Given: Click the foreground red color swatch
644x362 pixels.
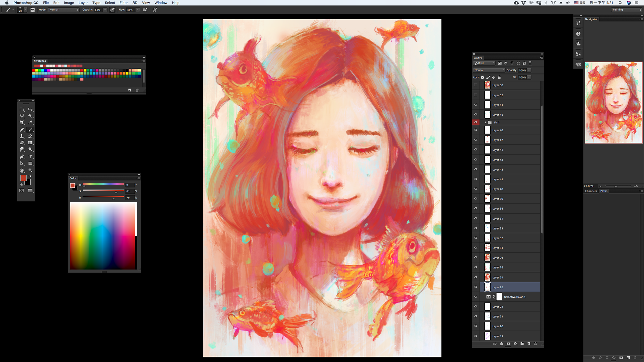Looking at the screenshot, I should click(x=23, y=178).
